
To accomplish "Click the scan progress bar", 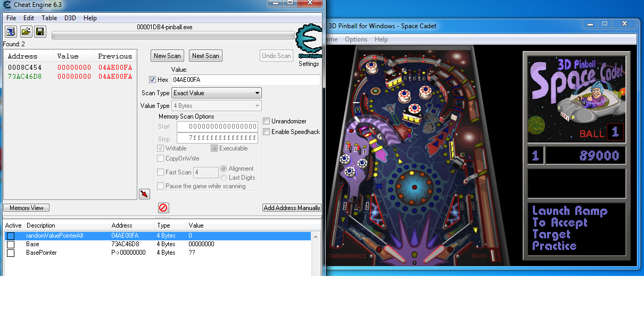I will (x=173, y=35).
